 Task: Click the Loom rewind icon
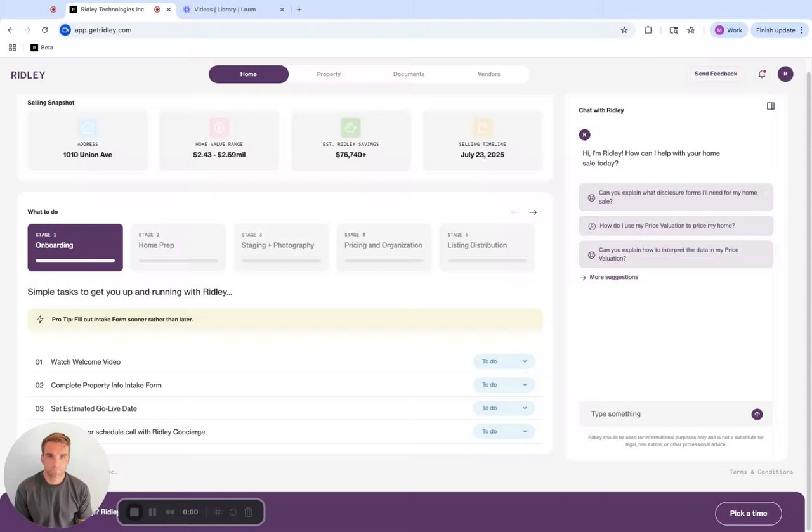click(x=170, y=512)
